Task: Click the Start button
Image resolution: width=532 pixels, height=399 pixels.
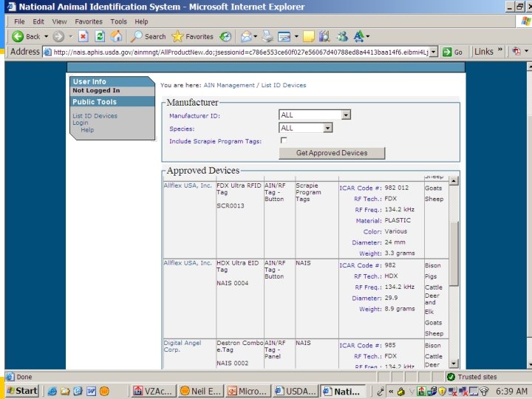Action: click(22, 391)
